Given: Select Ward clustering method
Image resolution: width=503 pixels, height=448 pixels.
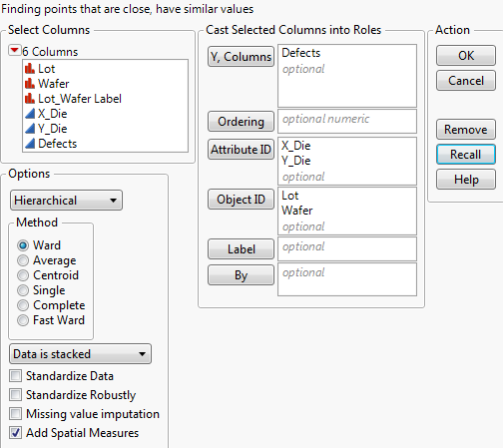Looking at the screenshot, I should [x=23, y=245].
